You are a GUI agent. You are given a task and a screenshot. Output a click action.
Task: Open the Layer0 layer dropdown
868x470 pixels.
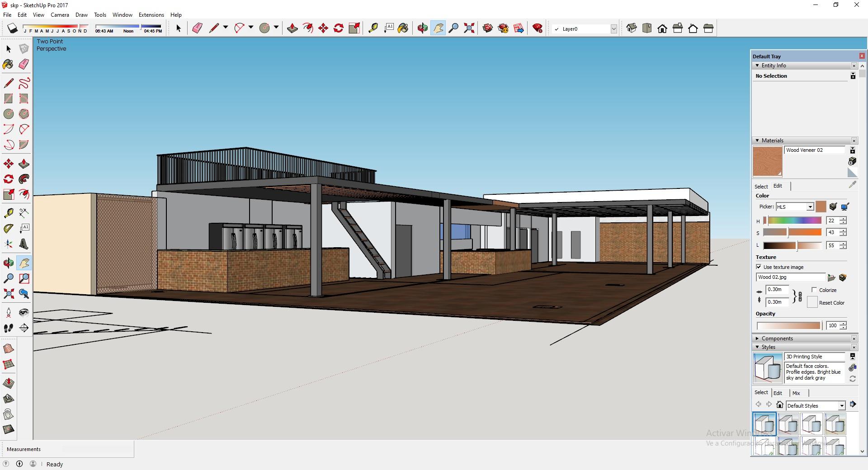[x=613, y=29]
